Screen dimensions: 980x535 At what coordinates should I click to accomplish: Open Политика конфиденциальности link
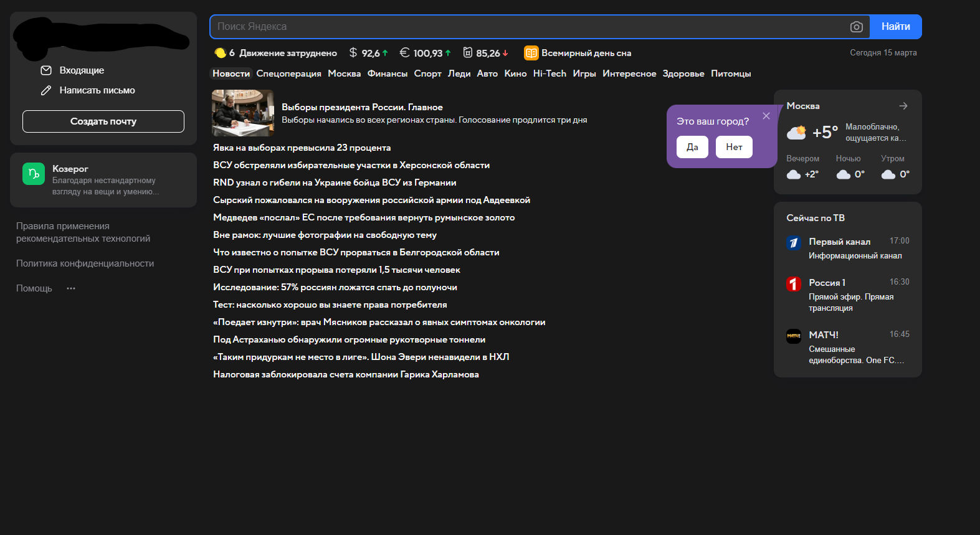click(85, 263)
